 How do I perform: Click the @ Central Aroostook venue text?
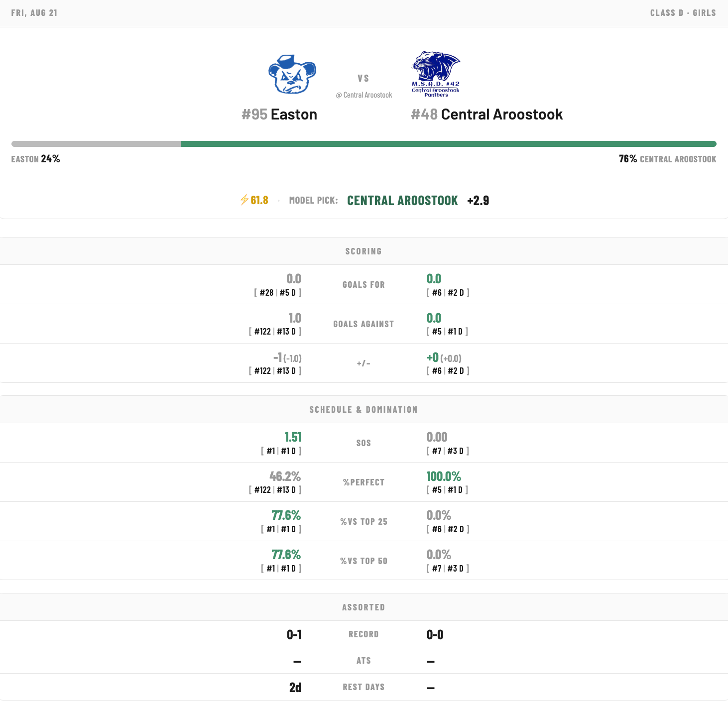tap(364, 95)
